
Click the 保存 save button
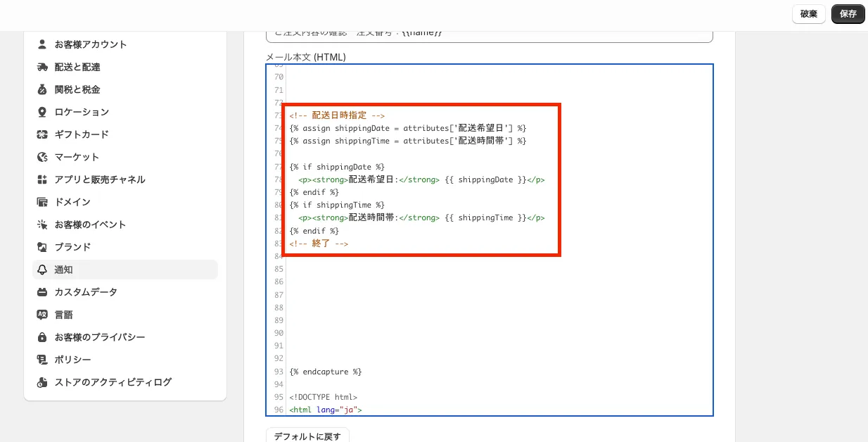[848, 14]
